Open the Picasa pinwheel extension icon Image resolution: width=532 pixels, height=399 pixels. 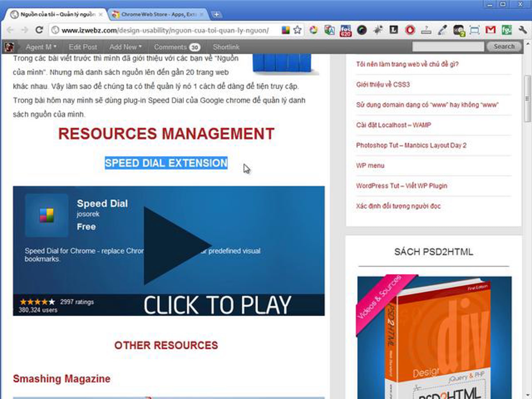point(313,30)
